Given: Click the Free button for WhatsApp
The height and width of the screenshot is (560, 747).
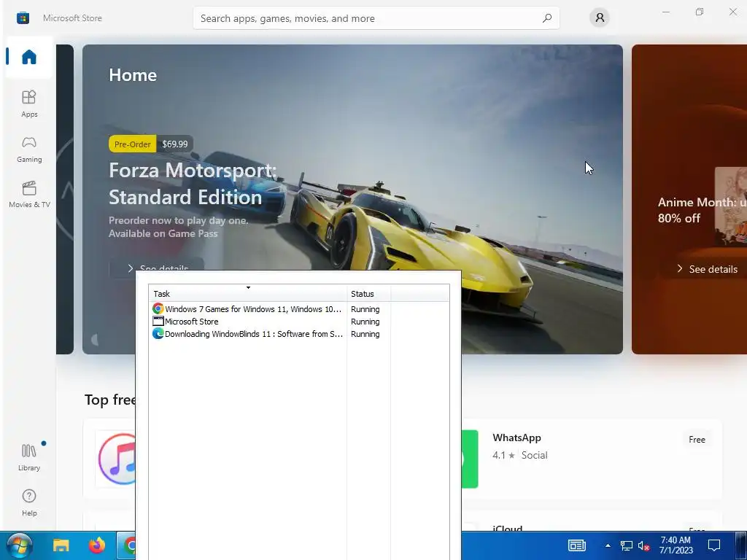Looking at the screenshot, I should pyautogui.click(x=697, y=440).
